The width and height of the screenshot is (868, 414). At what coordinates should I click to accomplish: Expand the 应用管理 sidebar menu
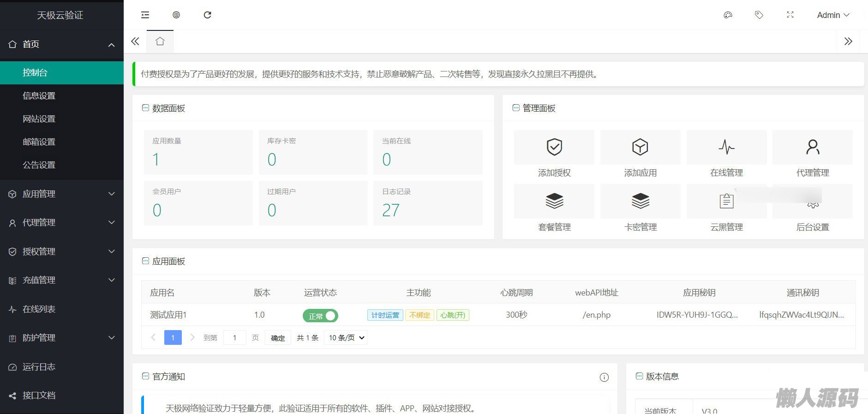[x=62, y=194]
